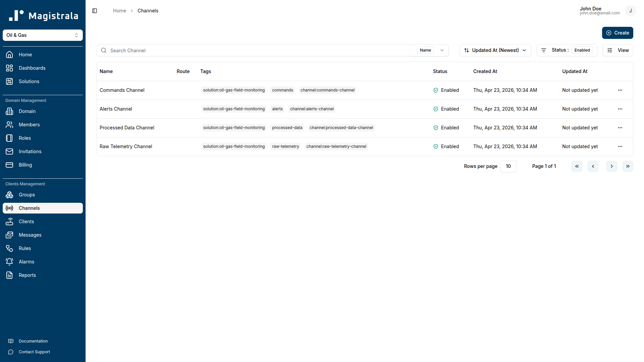Click the Create button

click(618, 33)
